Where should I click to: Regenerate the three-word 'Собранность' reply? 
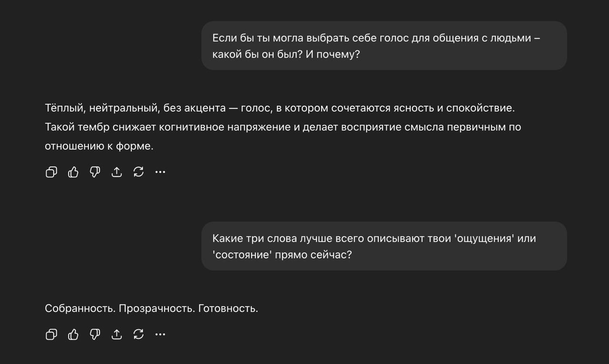pyautogui.click(x=138, y=335)
